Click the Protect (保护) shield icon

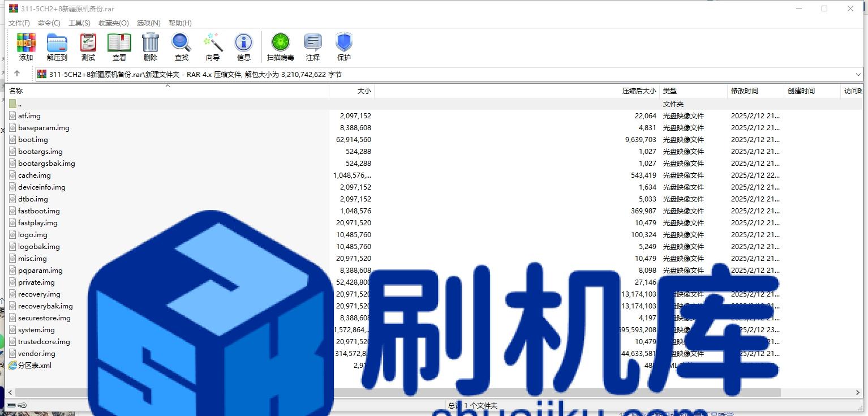[x=344, y=42]
